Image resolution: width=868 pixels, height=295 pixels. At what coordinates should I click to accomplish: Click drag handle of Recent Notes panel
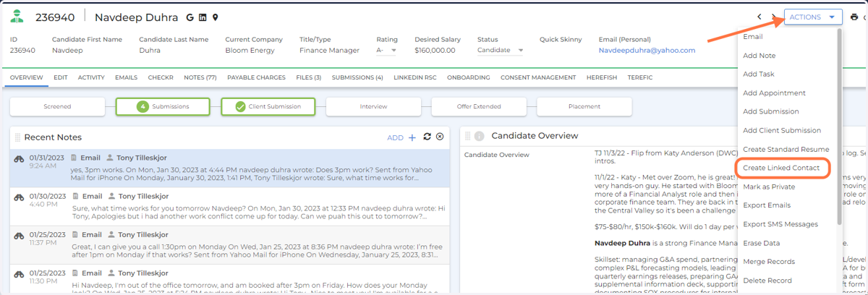pos(18,137)
